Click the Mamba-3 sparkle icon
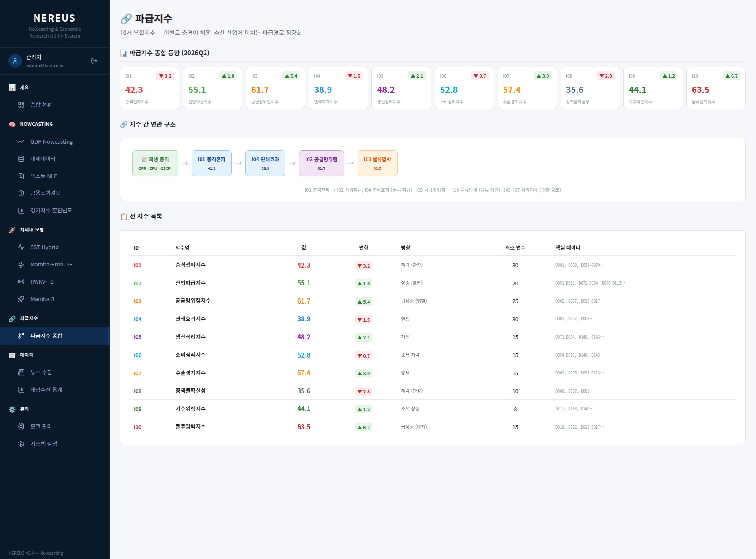The image size is (756, 559). click(21, 299)
